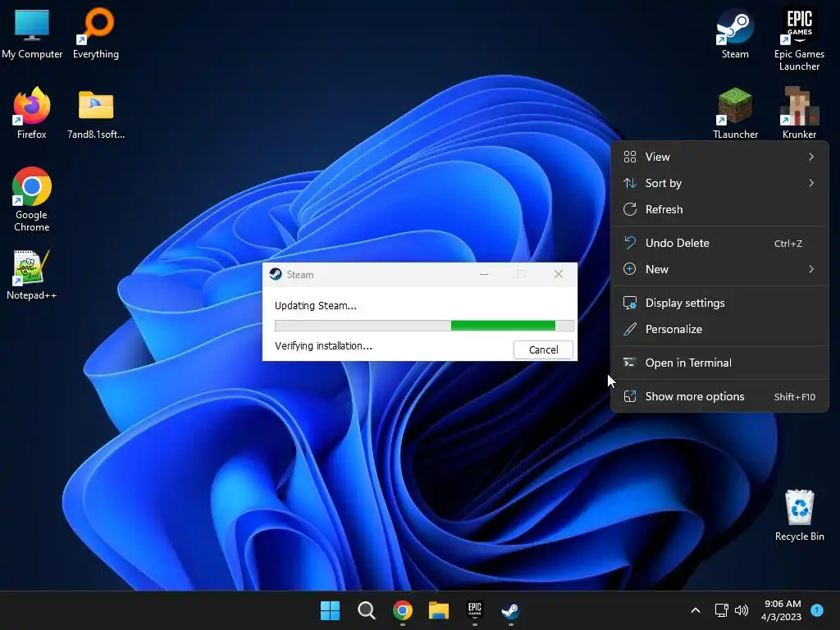This screenshot has height=630, width=840.
Task: Choose Personalize in the context menu
Action: (719, 330)
